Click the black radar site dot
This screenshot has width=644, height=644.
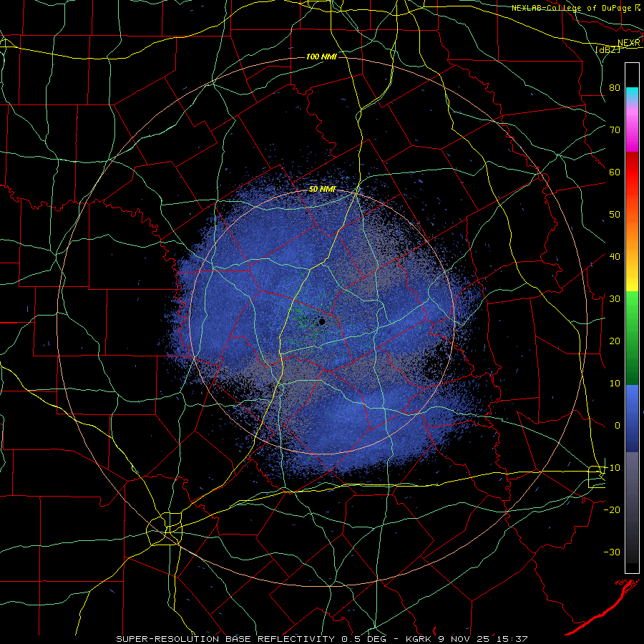(x=322, y=321)
